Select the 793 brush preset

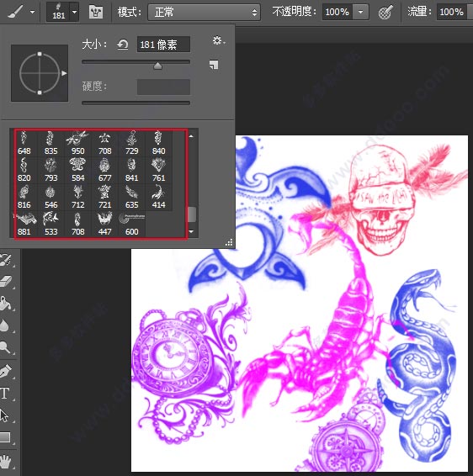[50, 170]
